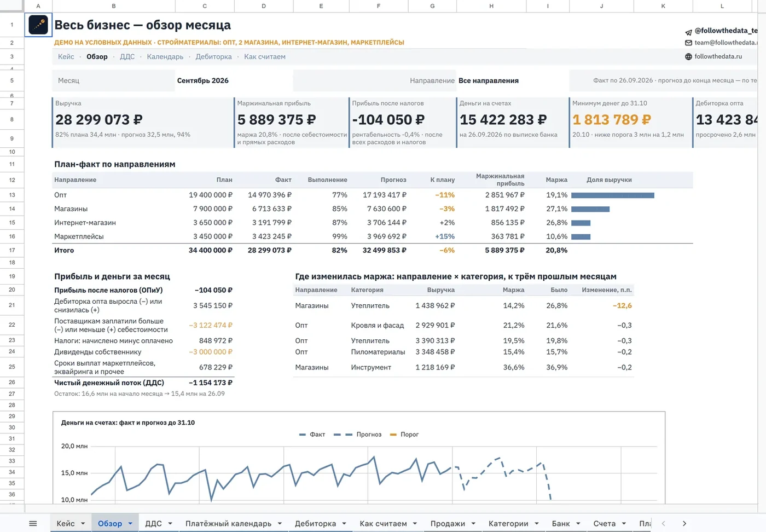Screen dimensions: 766x532
Task: Select the Все направления filter cell
Action: [x=512, y=80]
